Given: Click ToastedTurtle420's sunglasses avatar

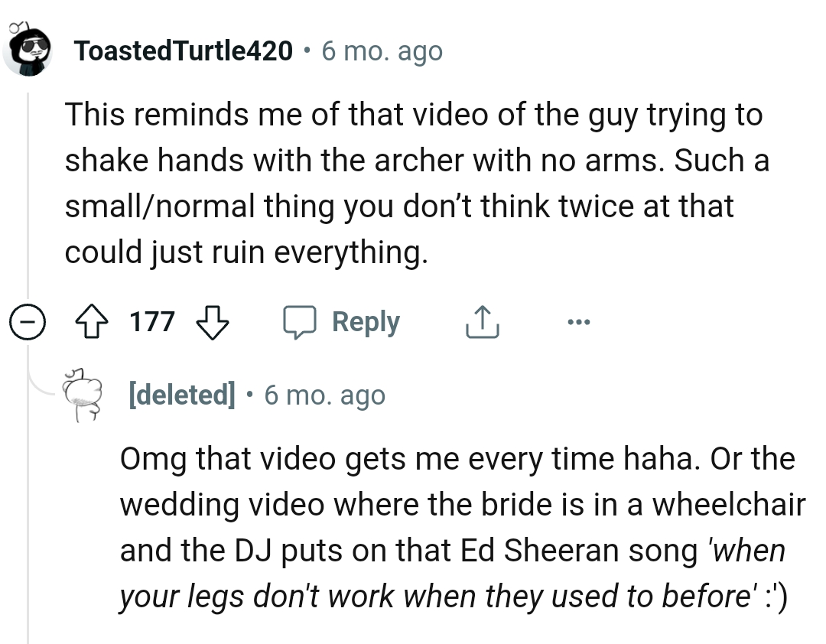Looking at the screenshot, I should [29, 50].
